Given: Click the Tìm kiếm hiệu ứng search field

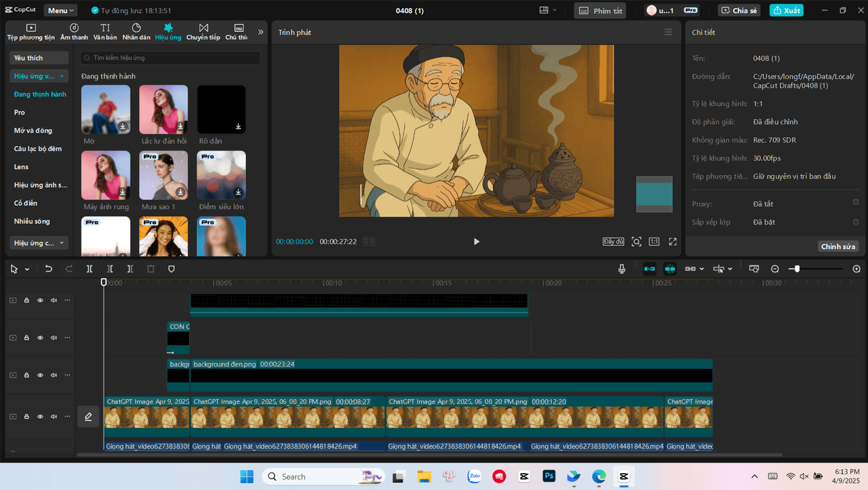Looking at the screenshot, I should 170,58.
